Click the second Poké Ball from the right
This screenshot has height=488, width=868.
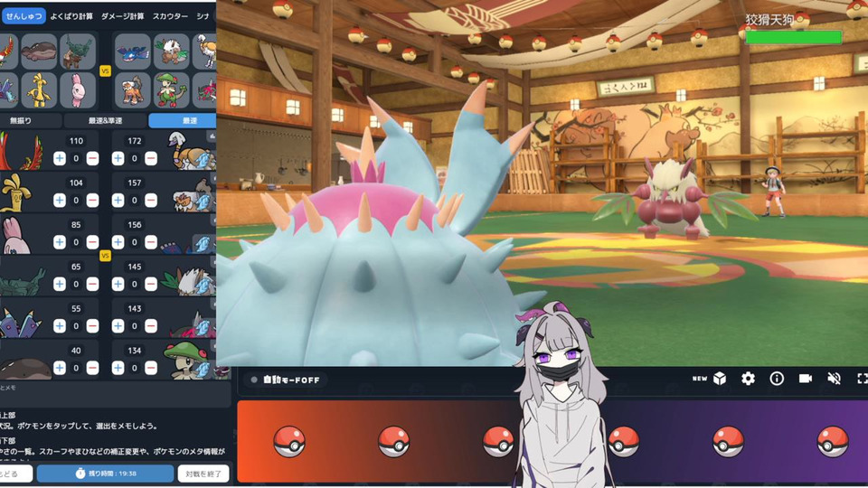(x=728, y=442)
